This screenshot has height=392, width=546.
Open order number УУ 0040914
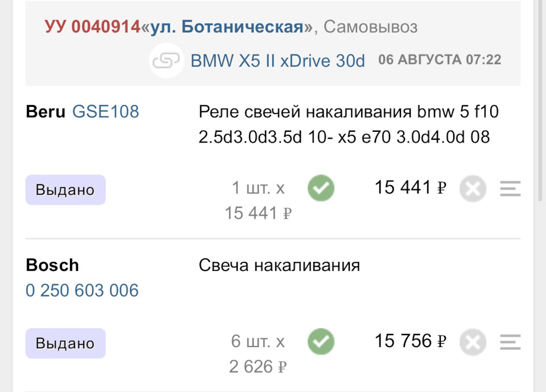pos(92,27)
